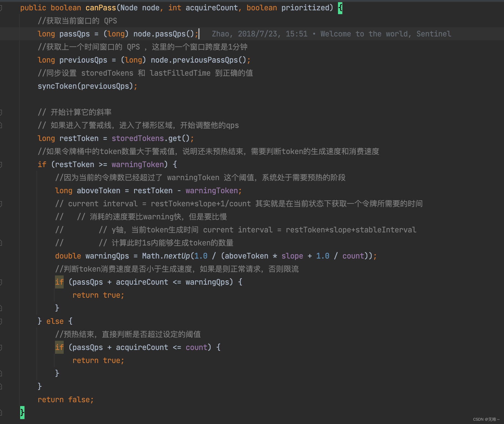Click the highlighted 'if' before '<= warningQps'
The image size is (504, 424).
(59, 282)
